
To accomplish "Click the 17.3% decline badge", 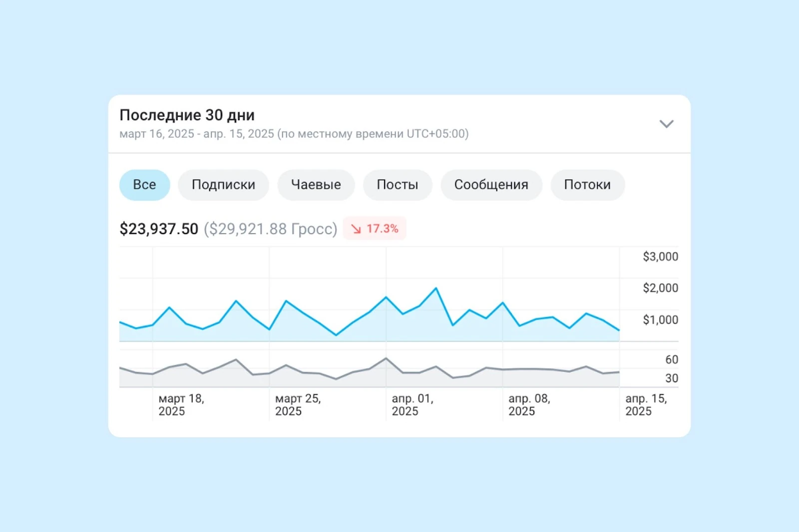I will (x=375, y=229).
